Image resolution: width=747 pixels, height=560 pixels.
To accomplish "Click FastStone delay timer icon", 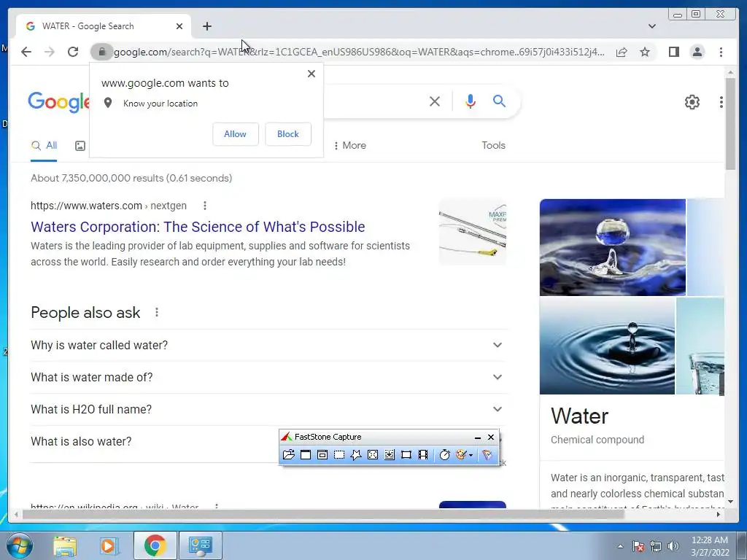I will click(444, 455).
